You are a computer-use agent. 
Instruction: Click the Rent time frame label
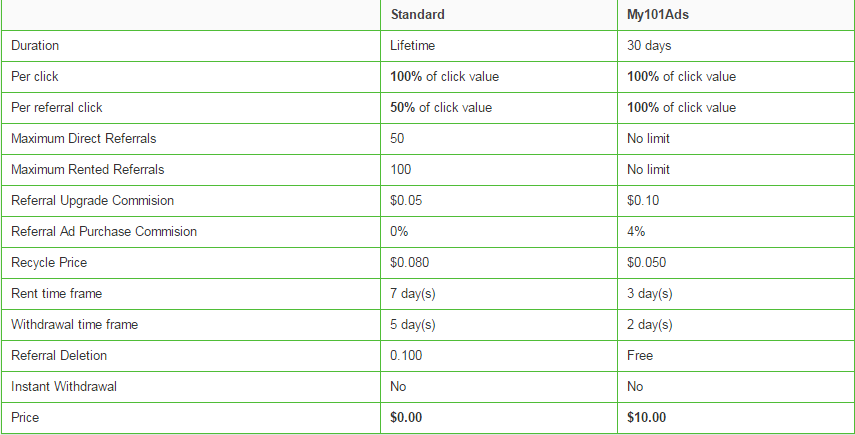point(56,293)
